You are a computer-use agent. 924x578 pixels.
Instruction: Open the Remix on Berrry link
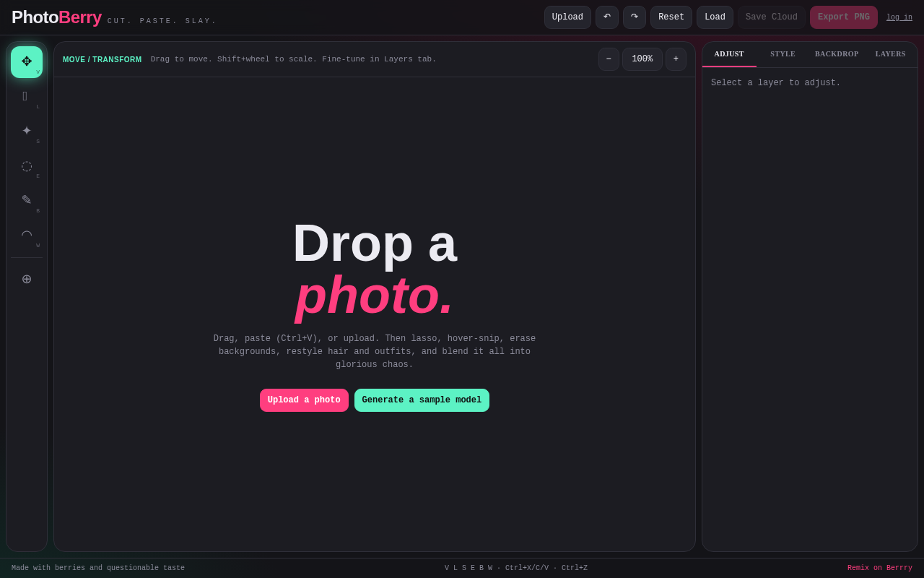pyautogui.click(x=880, y=569)
